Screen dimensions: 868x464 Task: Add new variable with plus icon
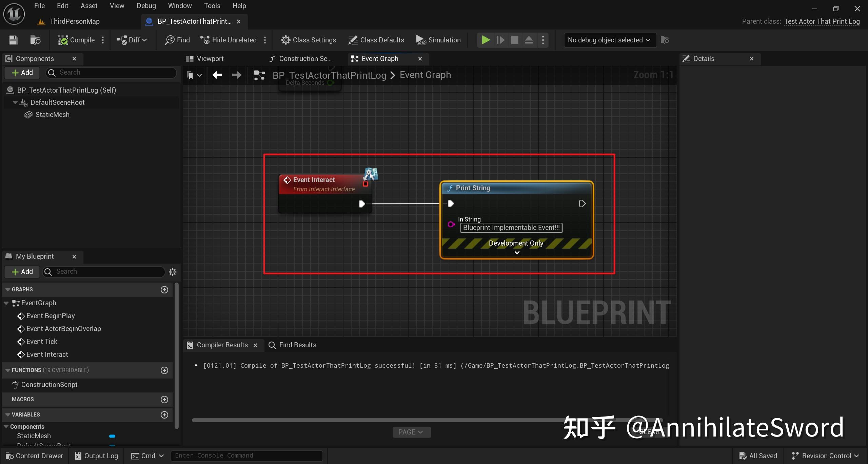(x=164, y=414)
